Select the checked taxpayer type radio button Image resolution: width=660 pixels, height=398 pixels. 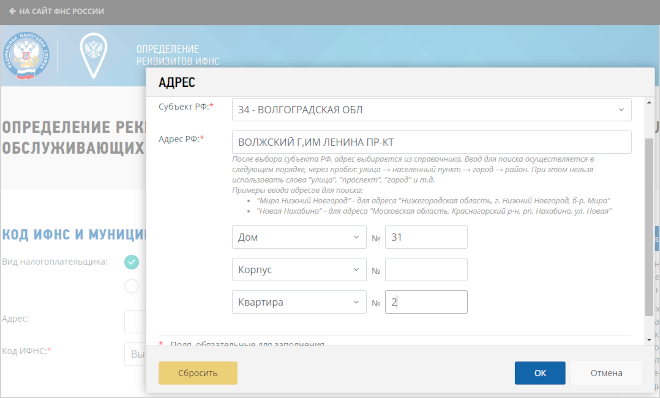click(x=131, y=262)
